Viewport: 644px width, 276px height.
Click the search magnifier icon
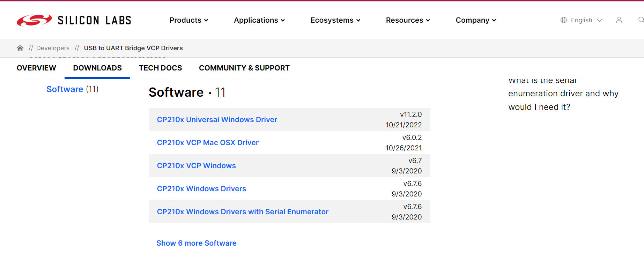[641, 20]
